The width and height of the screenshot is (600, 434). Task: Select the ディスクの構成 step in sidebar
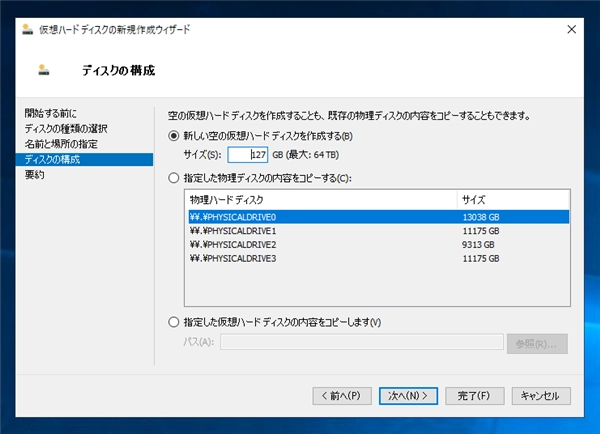(84, 160)
